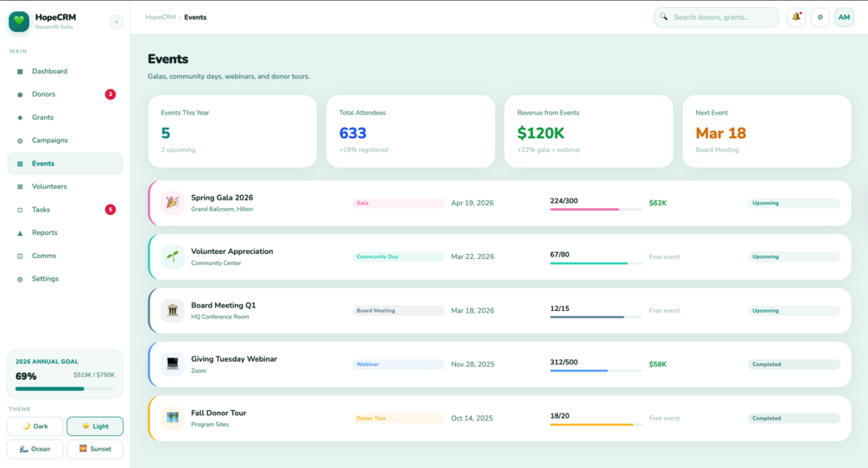Screen dimensions: 868x468
Task: Click the Board Meeting Q1 building icon
Action: coord(173,310)
